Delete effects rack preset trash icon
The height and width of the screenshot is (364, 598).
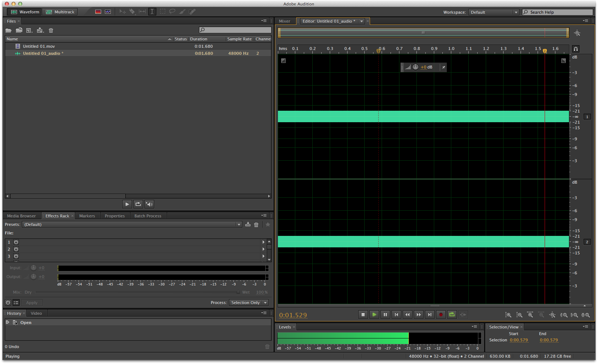click(x=256, y=225)
